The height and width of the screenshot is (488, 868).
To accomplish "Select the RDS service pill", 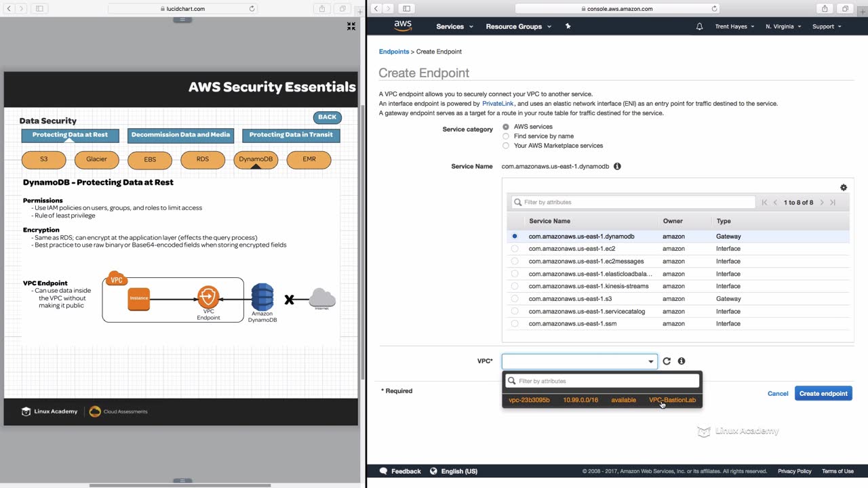I will click(203, 159).
